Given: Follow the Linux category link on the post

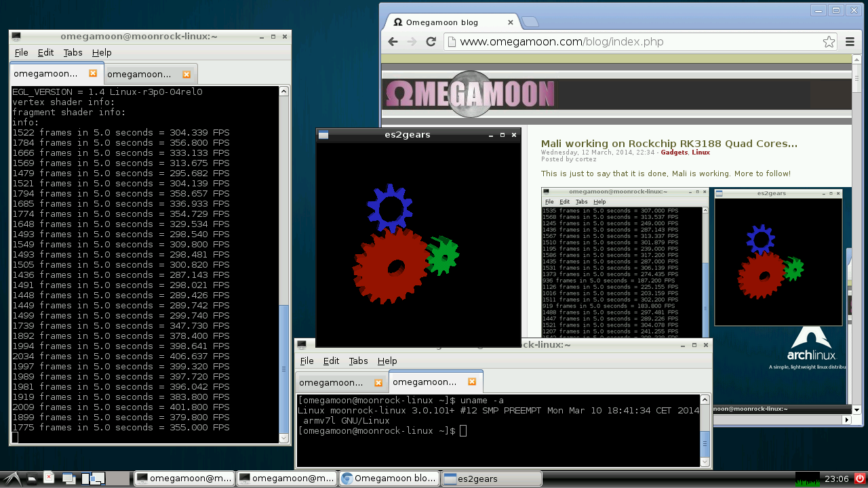Looking at the screenshot, I should (701, 152).
